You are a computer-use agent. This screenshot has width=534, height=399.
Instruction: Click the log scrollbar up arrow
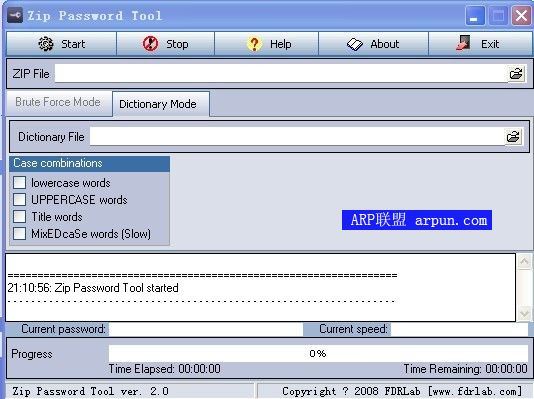(524, 261)
